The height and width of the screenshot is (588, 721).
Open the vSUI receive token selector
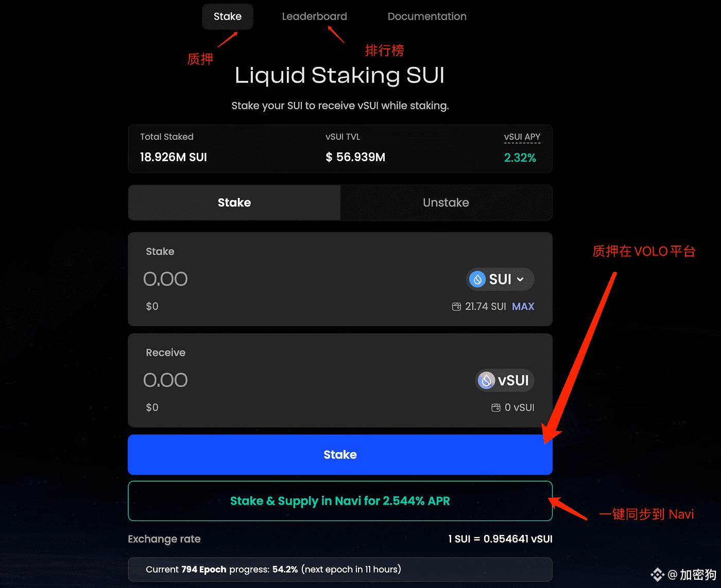tap(505, 381)
